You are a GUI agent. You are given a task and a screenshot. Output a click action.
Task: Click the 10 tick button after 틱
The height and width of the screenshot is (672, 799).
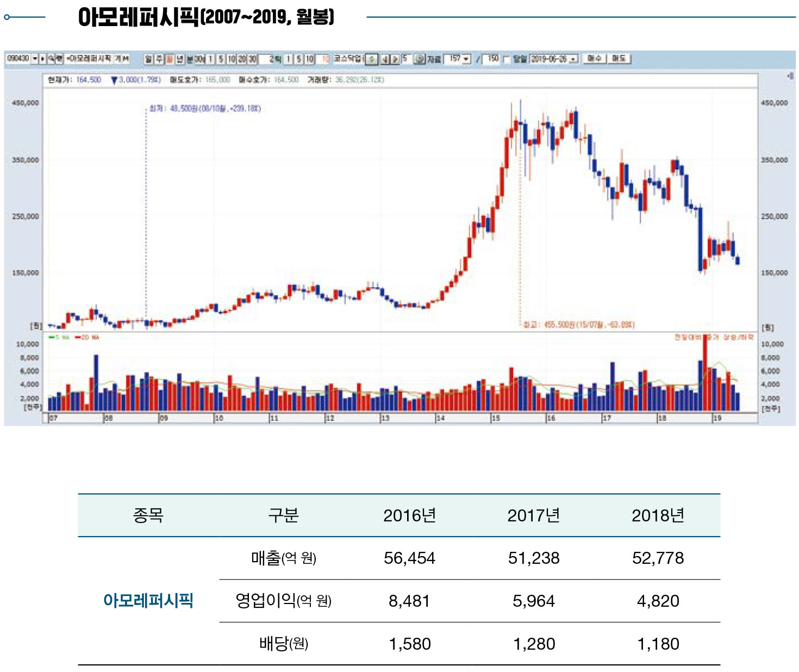pyautogui.click(x=309, y=59)
